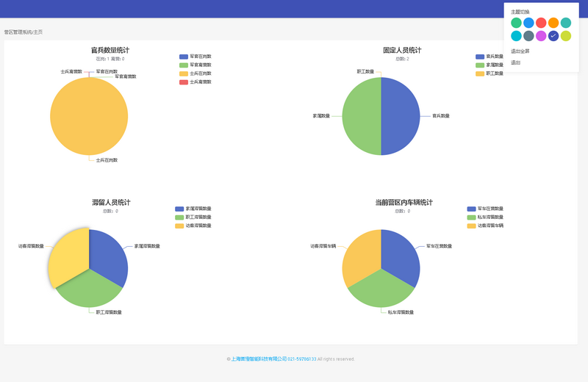Viewport: 588px width, 382px height.
Task: Pick the purple theme color swatch
Action: click(541, 36)
